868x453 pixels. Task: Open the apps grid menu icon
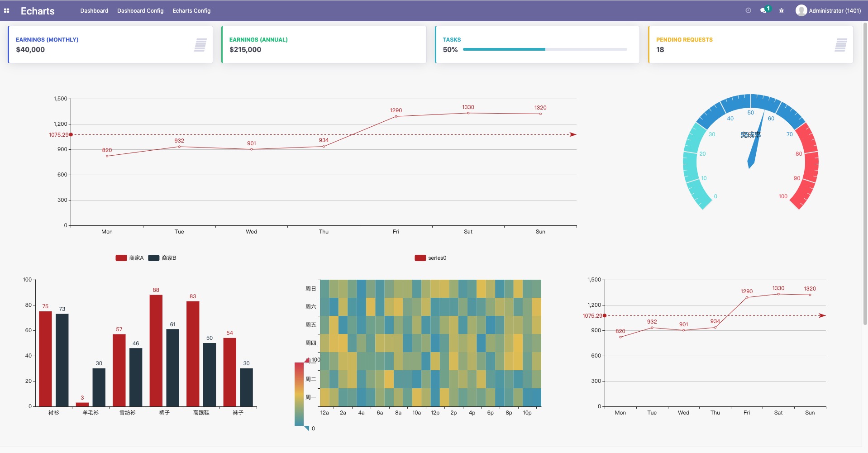[7, 10]
